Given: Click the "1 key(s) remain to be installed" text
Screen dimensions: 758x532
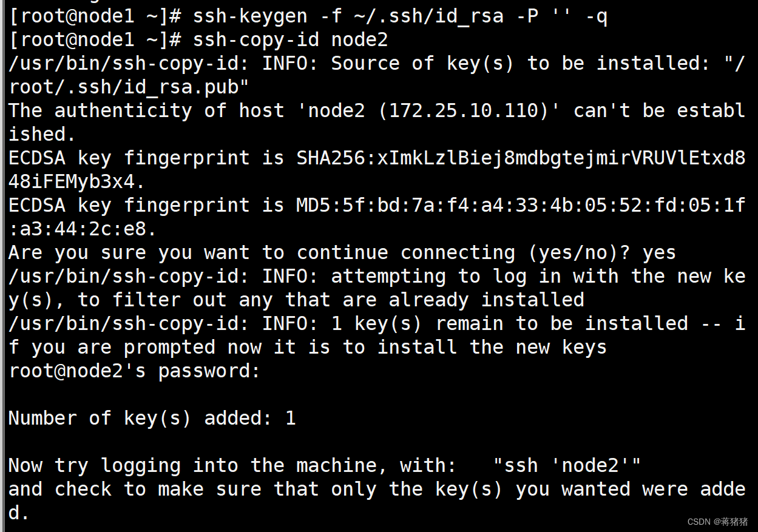Looking at the screenshot, I should tap(509, 323).
